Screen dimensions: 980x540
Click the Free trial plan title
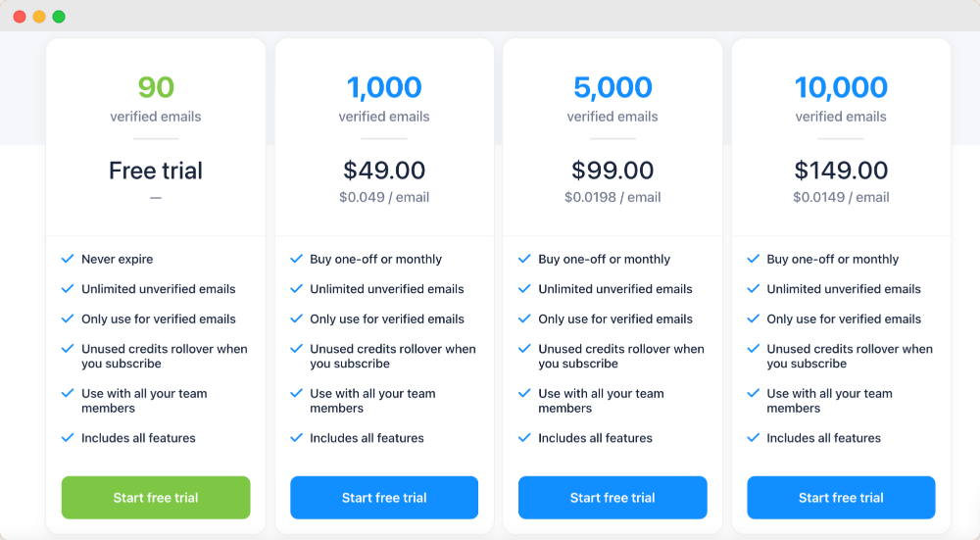point(156,170)
